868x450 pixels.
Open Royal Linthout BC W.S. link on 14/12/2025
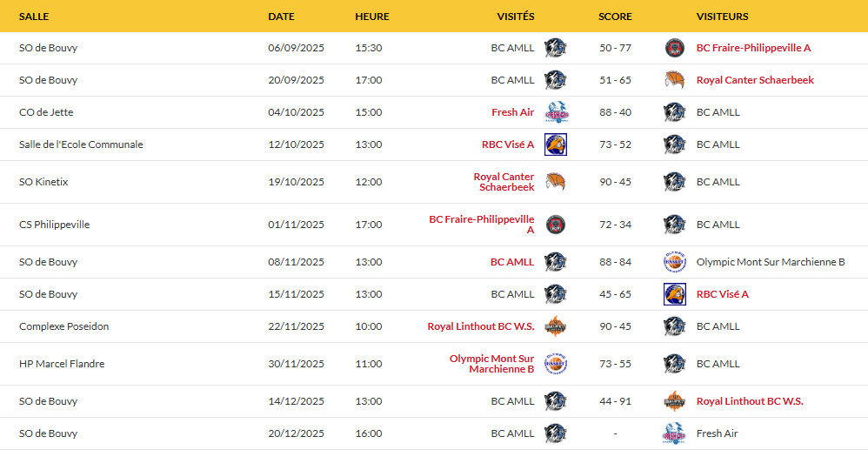coord(750,401)
